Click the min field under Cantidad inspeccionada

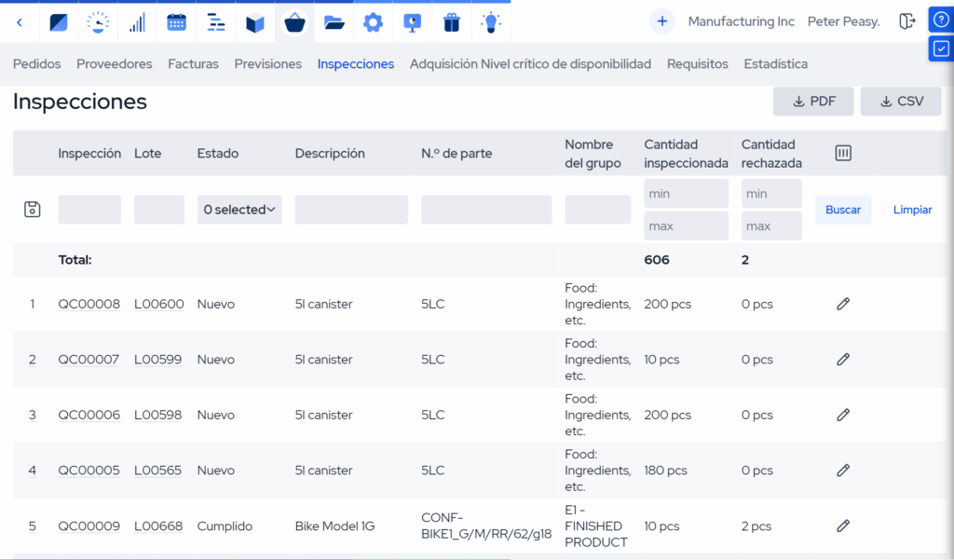coord(686,193)
